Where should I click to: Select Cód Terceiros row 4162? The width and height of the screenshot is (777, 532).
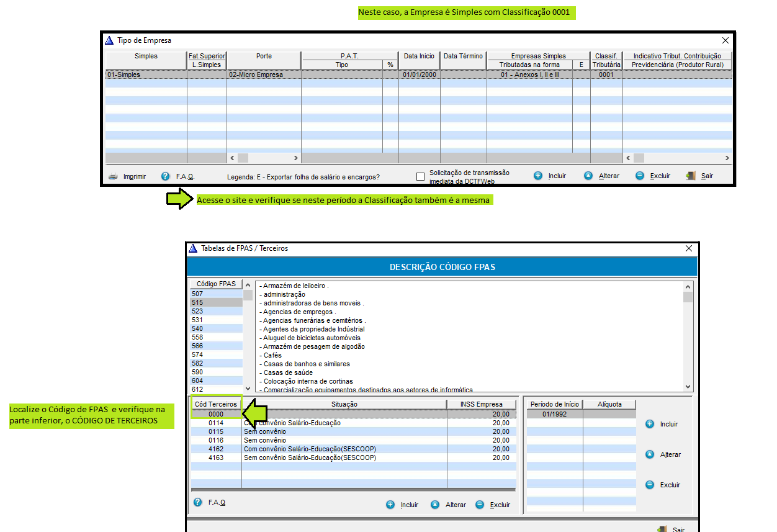click(353, 449)
